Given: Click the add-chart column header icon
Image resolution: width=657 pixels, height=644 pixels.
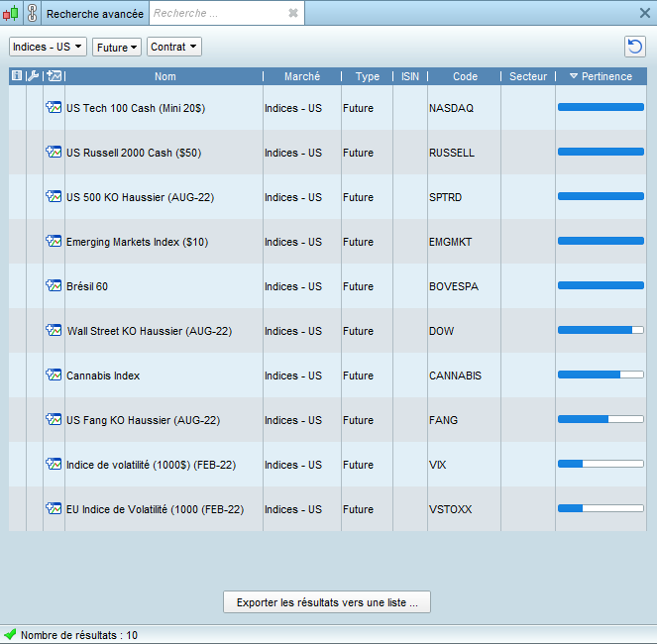Looking at the screenshot, I should (55, 76).
